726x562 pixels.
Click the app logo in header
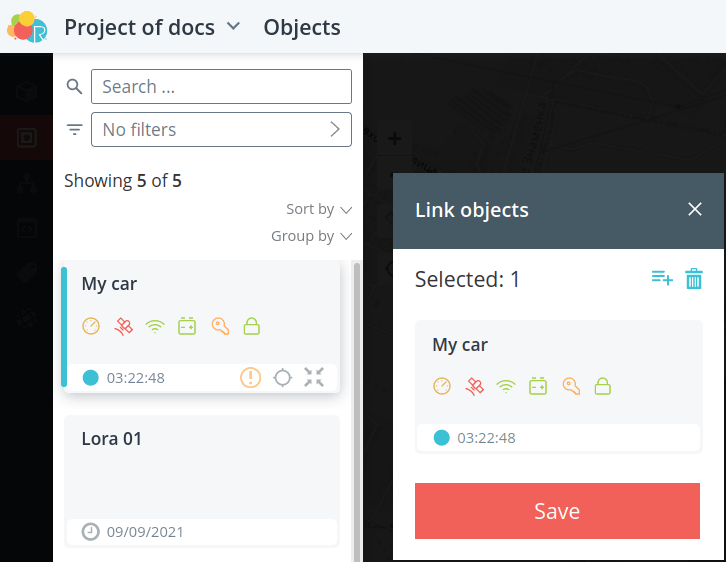(x=27, y=27)
